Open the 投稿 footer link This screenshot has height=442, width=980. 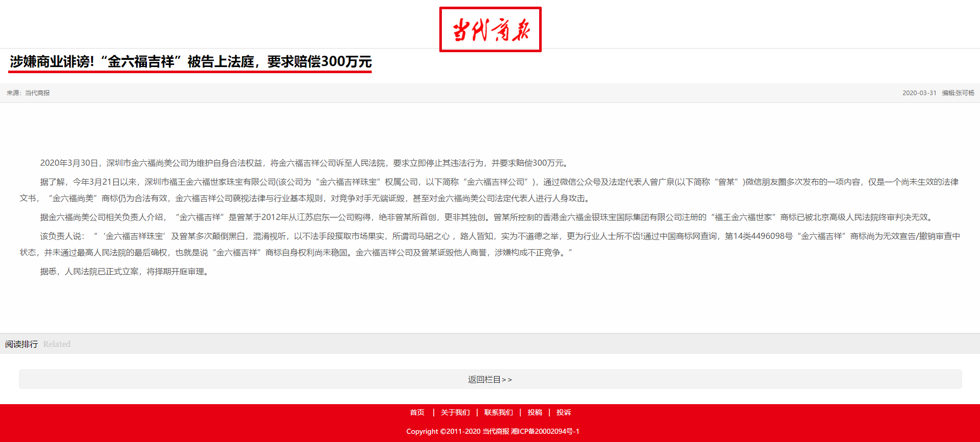[x=535, y=412]
